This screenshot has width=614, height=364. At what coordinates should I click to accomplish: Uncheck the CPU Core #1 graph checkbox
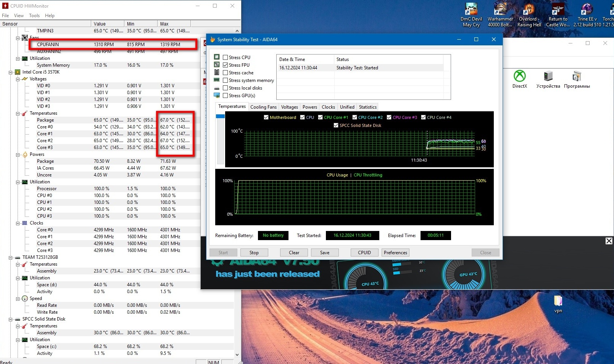coord(320,117)
